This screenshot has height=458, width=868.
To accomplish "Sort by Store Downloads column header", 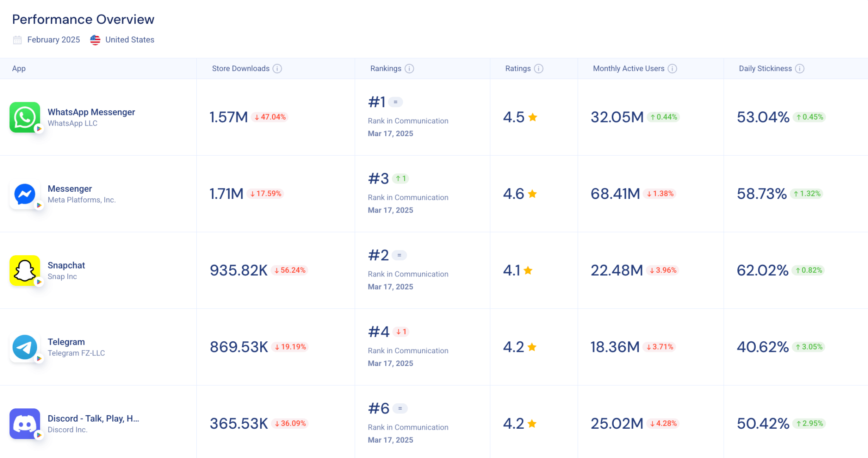I will (x=241, y=69).
